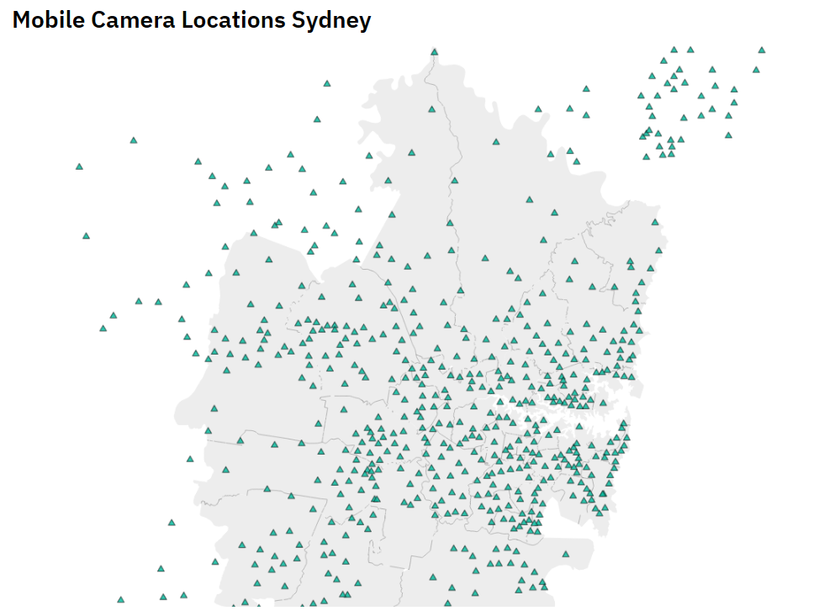Screen dimensions: 840x616
Task: Click the Mobile Camera Locations Sydney title
Action: 192,20
